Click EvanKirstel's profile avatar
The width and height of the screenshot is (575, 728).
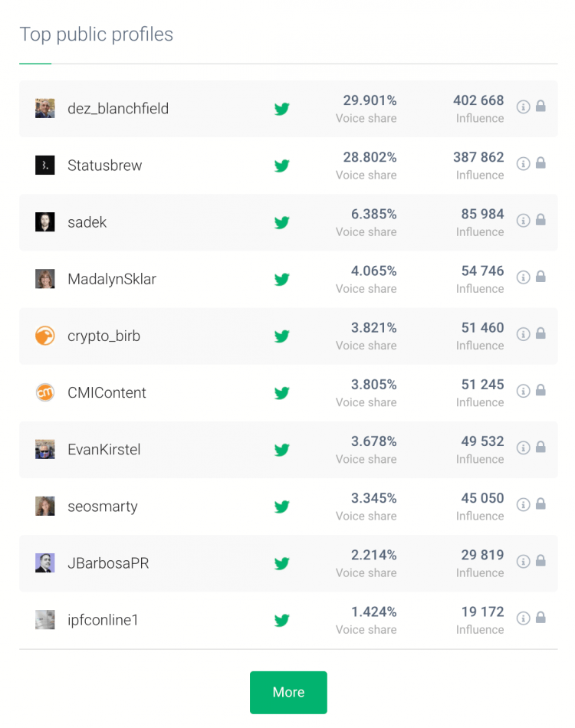tap(45, 449)
